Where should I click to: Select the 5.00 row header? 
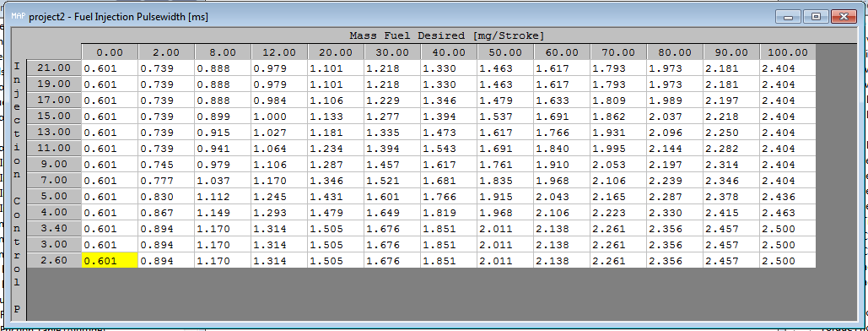coord(54,197)
